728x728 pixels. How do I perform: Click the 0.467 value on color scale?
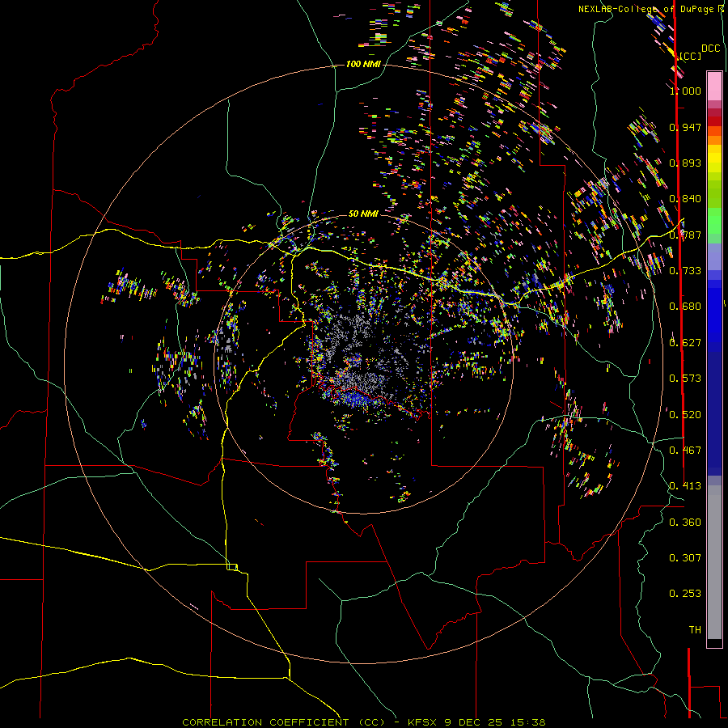[x=685, y=451]
